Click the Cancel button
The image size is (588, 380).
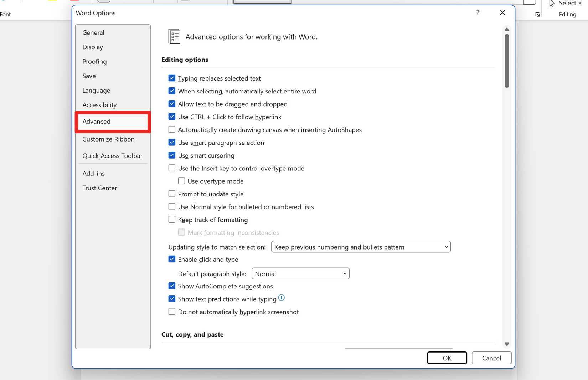point(491,358)
